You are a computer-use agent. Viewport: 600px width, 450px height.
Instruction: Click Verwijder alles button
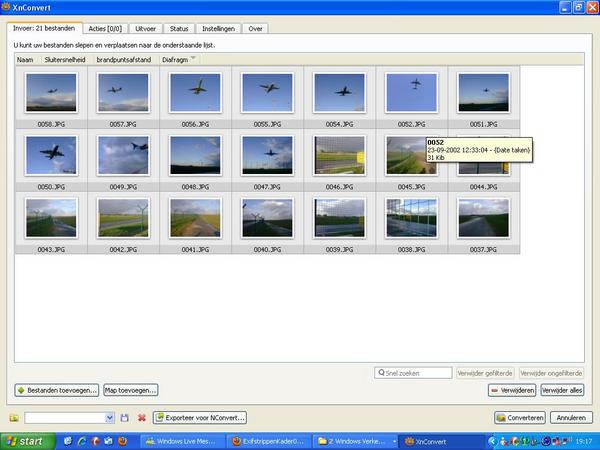pyautogui.click(x=561, y=390)
